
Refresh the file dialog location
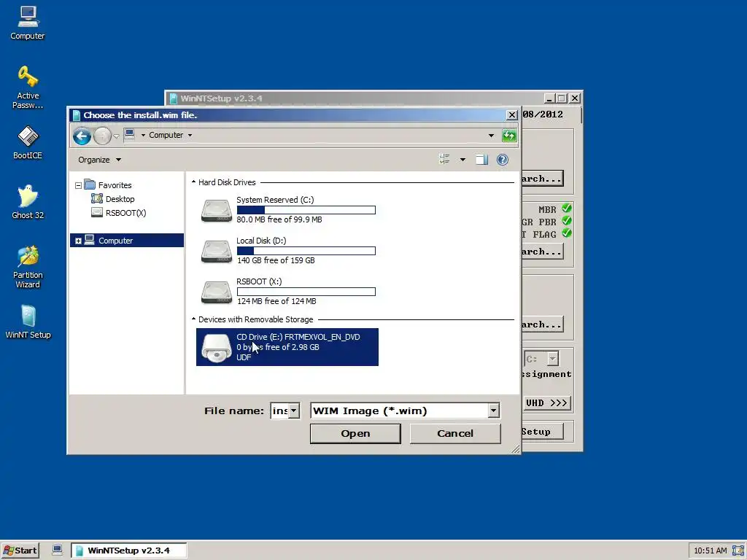coord(509,136)
